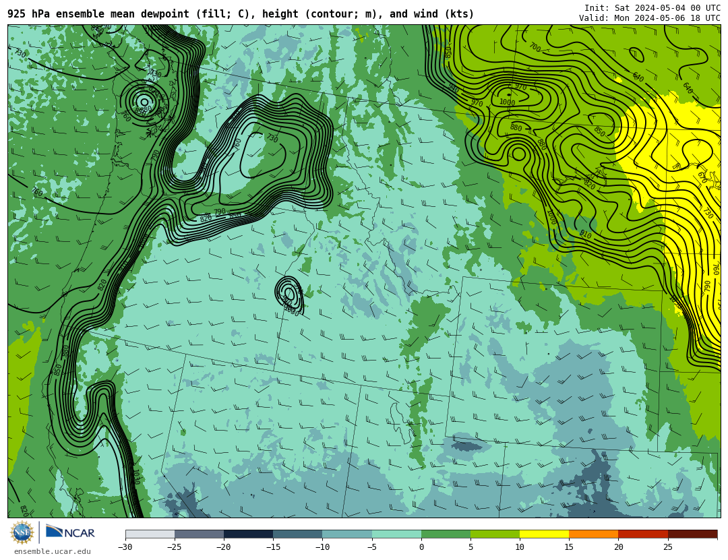Click the 15 colorbar tick label
This screenshot has height=560, width=728.
click(x=569, y=547)
